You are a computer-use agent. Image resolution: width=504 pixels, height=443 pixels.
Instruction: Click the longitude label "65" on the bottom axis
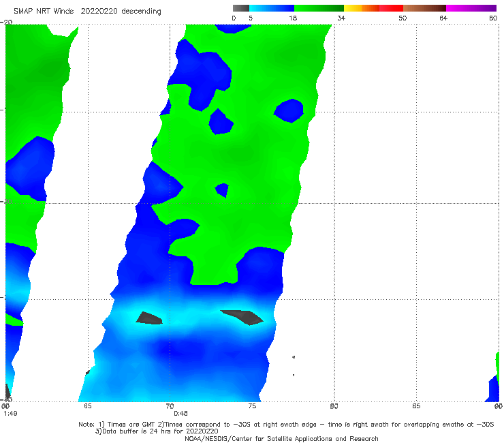(87, 406)
